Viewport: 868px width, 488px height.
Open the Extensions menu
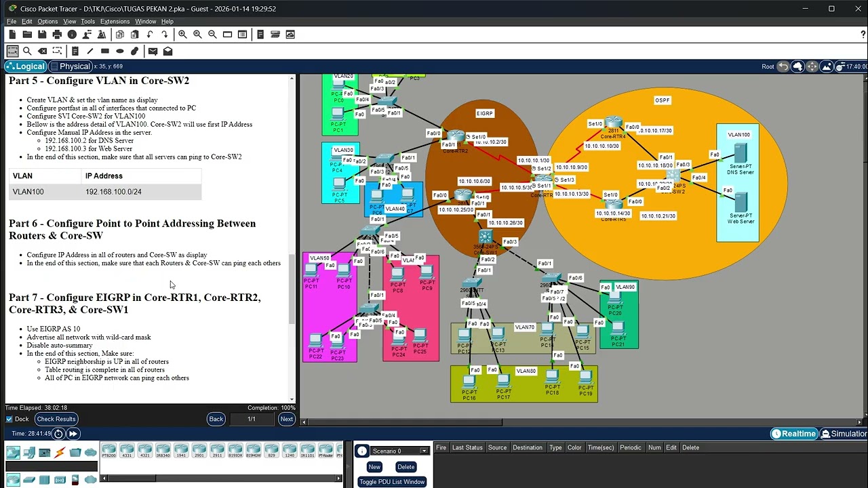115,22
